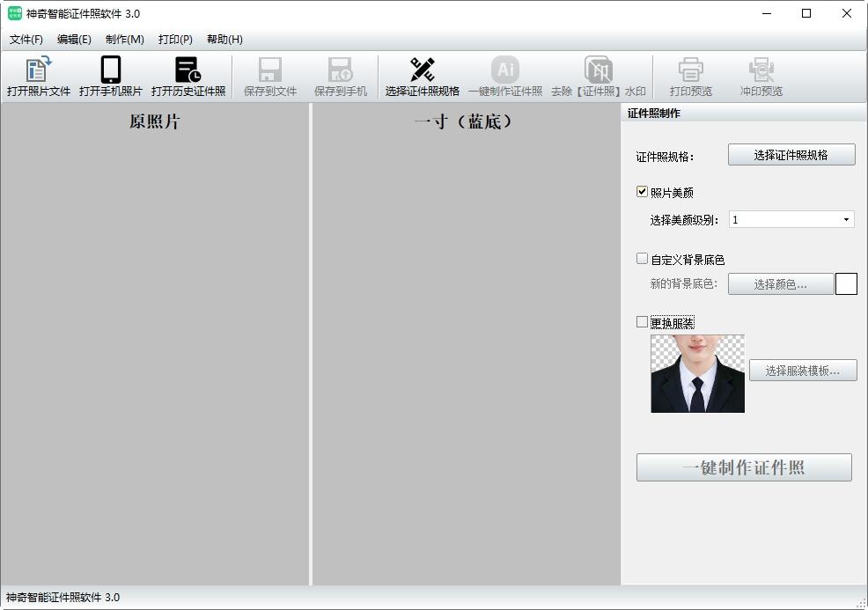
Task: Close the application window
Action: click(x=846, y=13)
